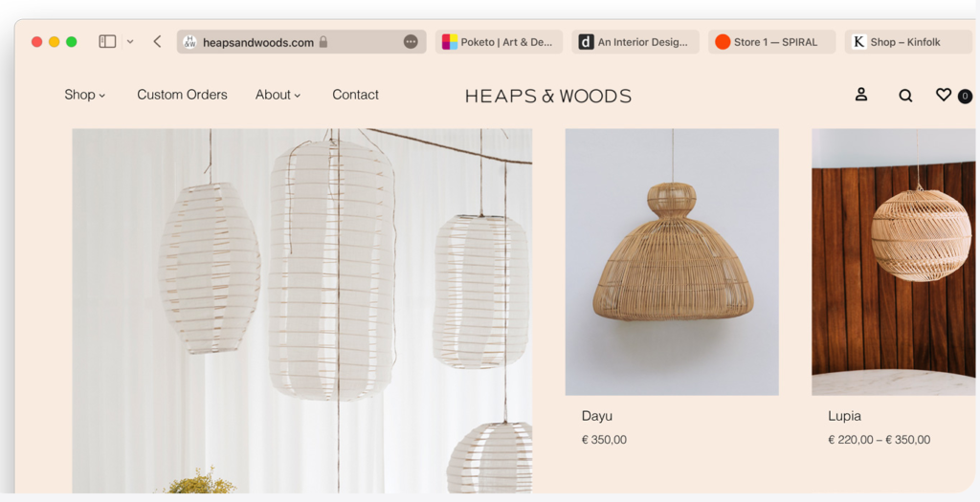The height and width of the screenshot is (502, 980).
Task: Open the sidebar dropdown chevron
Action: tap(130, 42)
